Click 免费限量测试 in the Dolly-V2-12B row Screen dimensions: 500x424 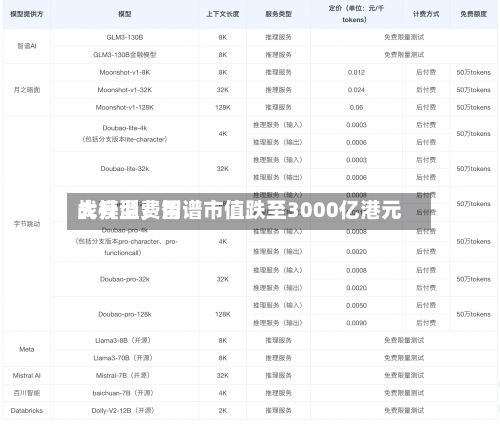404,411
